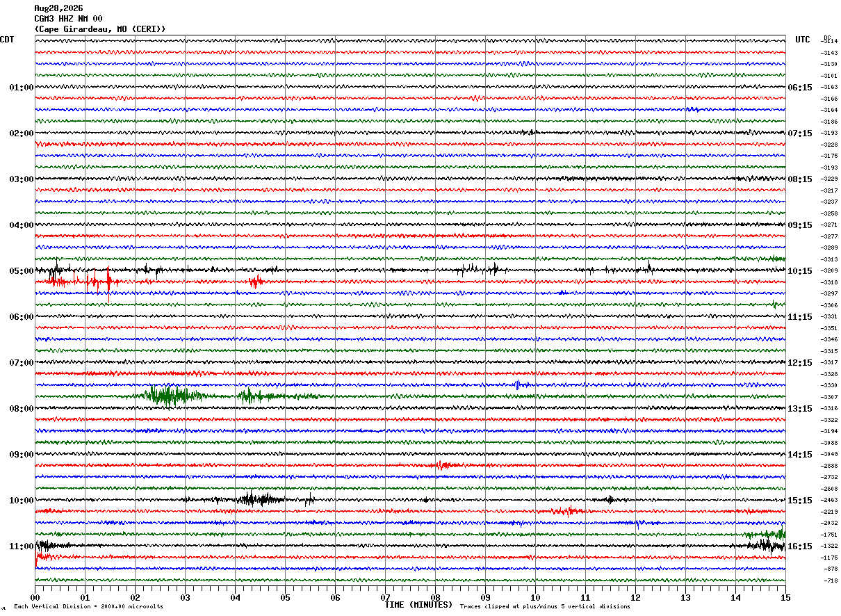
Task: Click the CDT timezone label
Action: [x=7, y=40]
